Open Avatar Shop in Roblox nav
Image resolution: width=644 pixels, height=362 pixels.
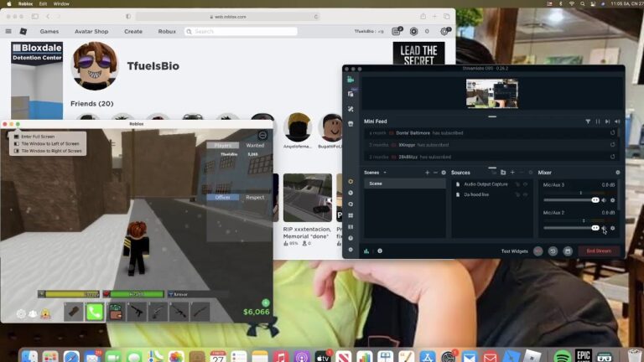coord(91,32)
